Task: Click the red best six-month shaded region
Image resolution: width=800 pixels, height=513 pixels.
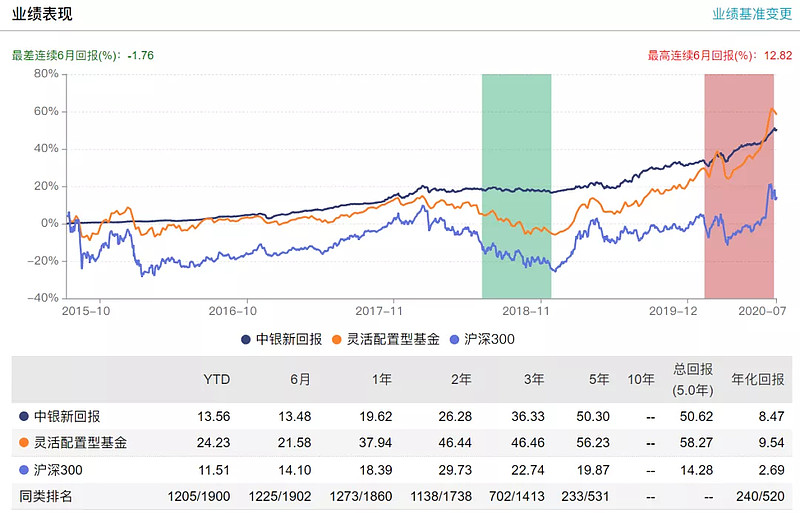Action: point(739,185)
